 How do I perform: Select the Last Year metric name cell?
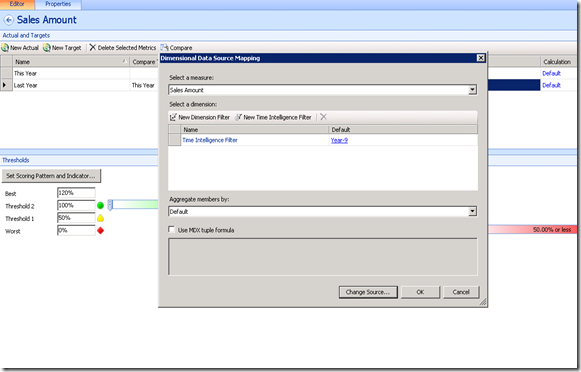(x=71, y=85)
